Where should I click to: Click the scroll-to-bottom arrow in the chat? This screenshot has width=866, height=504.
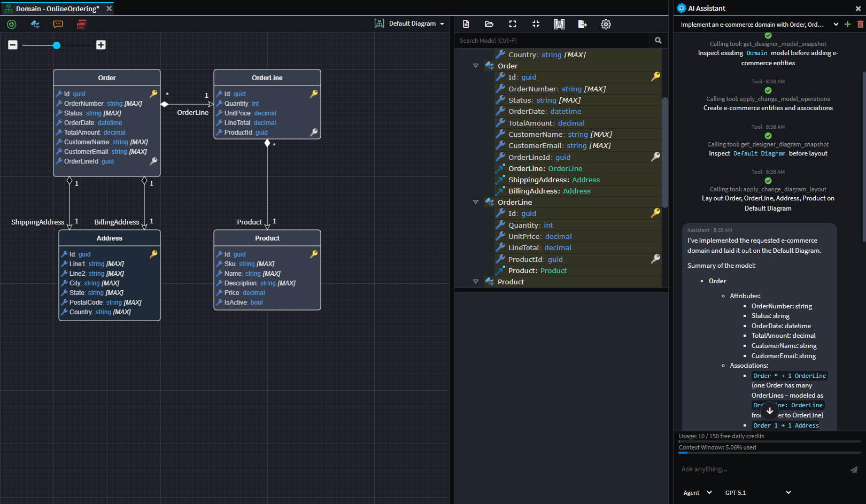coord(770,410)
